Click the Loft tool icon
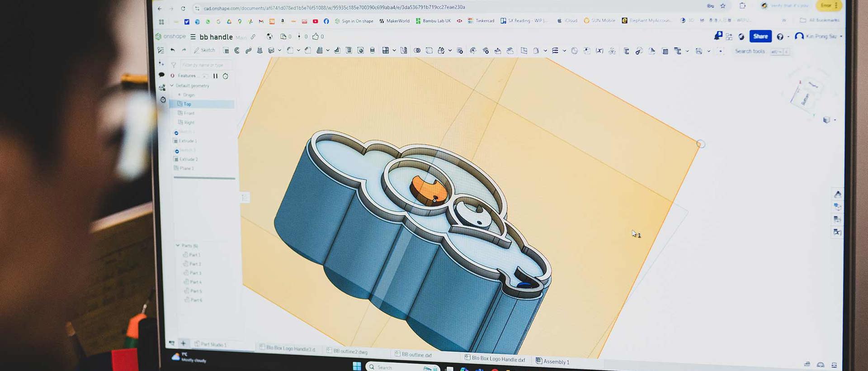Viewport: 868px width, 371px height. point(259,50)
